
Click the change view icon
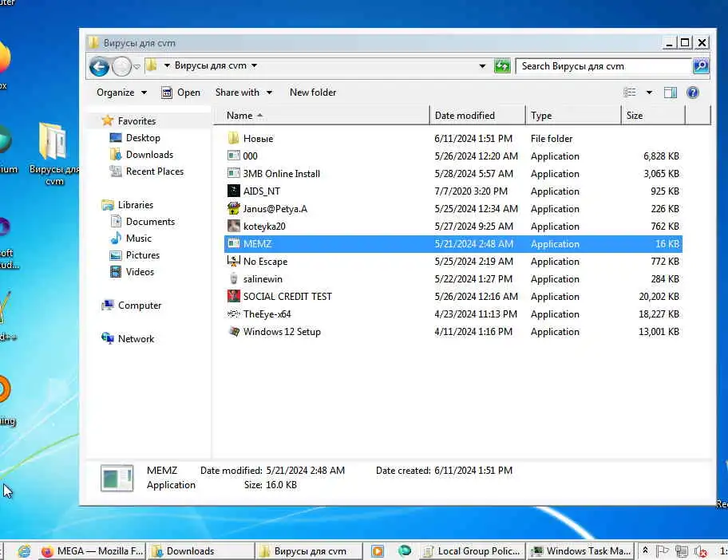pyautogui.click(x=630, y=93)
